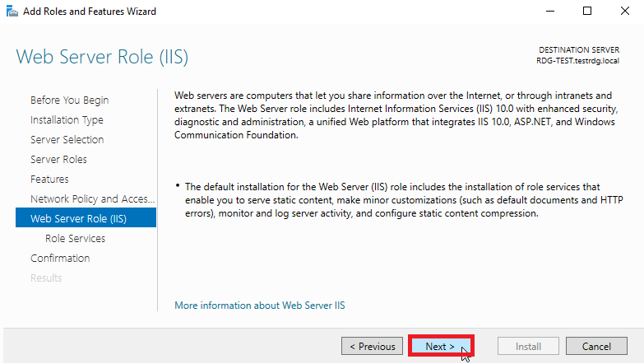Select Network Policy and Access step
Viewport: 644px width, 364px height.
click(x=92, y=198)
